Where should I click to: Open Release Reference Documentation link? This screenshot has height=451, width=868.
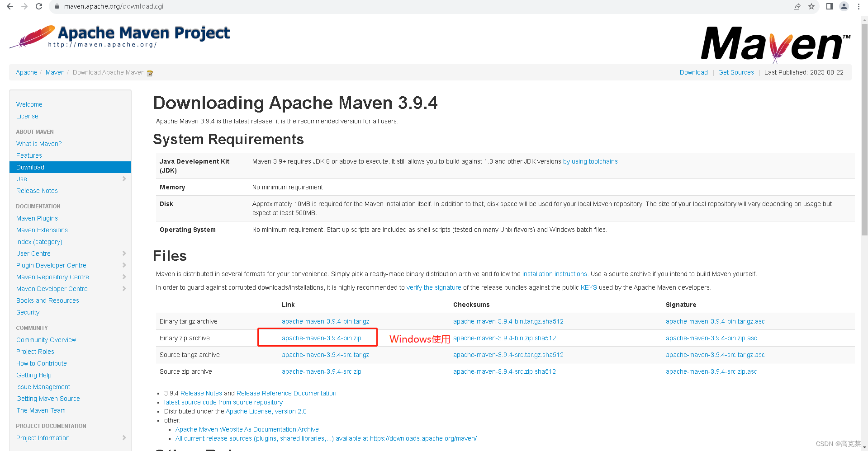coord(286,393)
